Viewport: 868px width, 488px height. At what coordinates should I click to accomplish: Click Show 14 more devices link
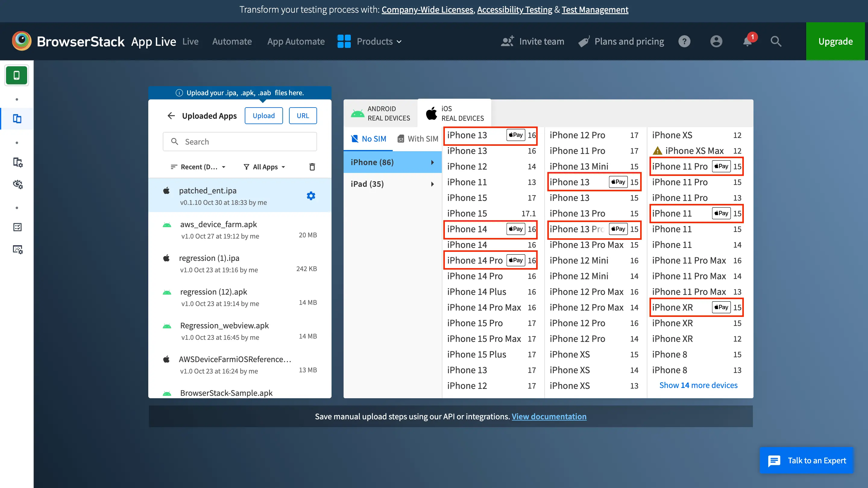click(x=698, y=385)
